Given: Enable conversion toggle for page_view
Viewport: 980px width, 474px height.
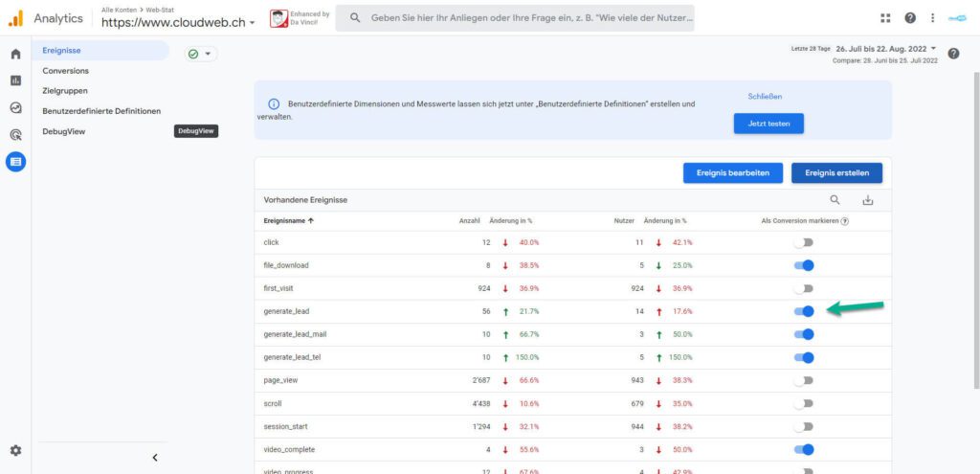Looking at the screenshot, I should [x=804, y=380].
